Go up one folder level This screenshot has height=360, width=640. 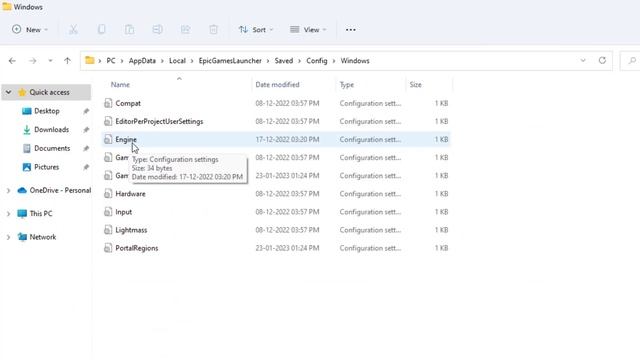[67, 61]
